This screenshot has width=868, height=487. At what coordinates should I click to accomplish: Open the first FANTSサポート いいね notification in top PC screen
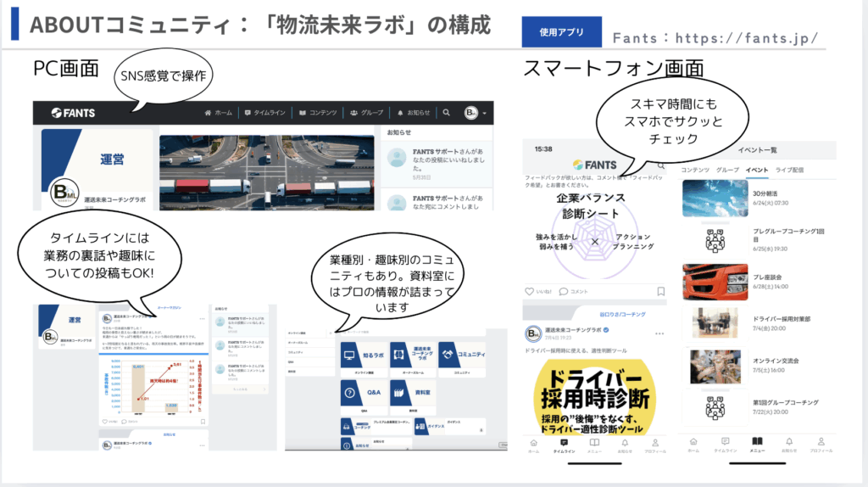click(437, 164)
